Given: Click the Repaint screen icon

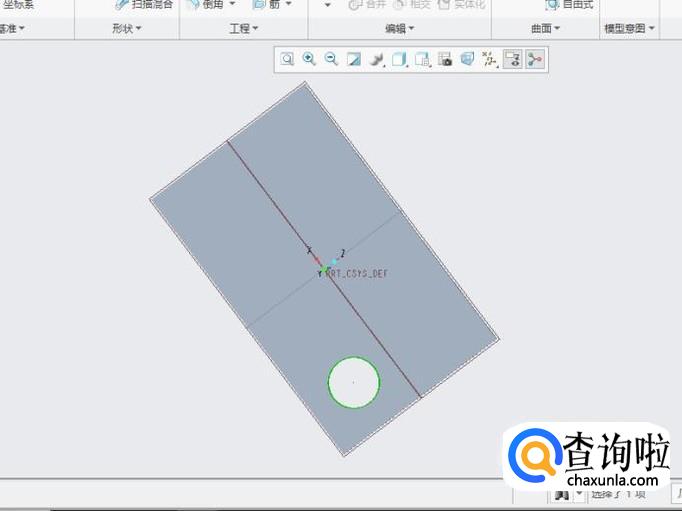Looking at the screenshot, I should (354, 59).
